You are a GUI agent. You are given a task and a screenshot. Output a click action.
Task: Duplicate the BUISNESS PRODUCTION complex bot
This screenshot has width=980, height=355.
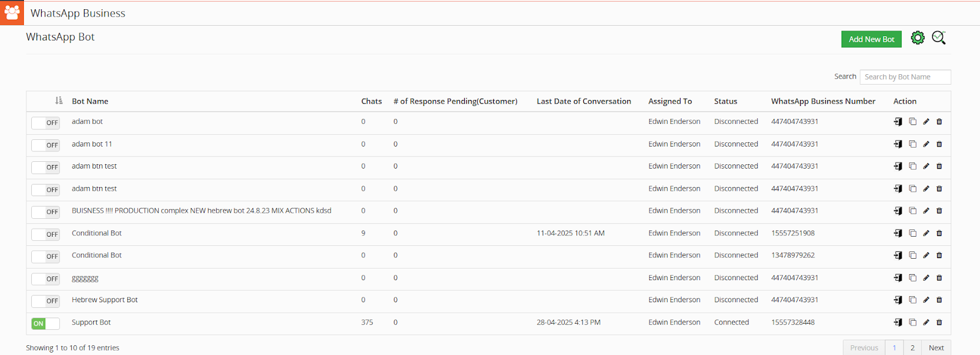(913, 211)
